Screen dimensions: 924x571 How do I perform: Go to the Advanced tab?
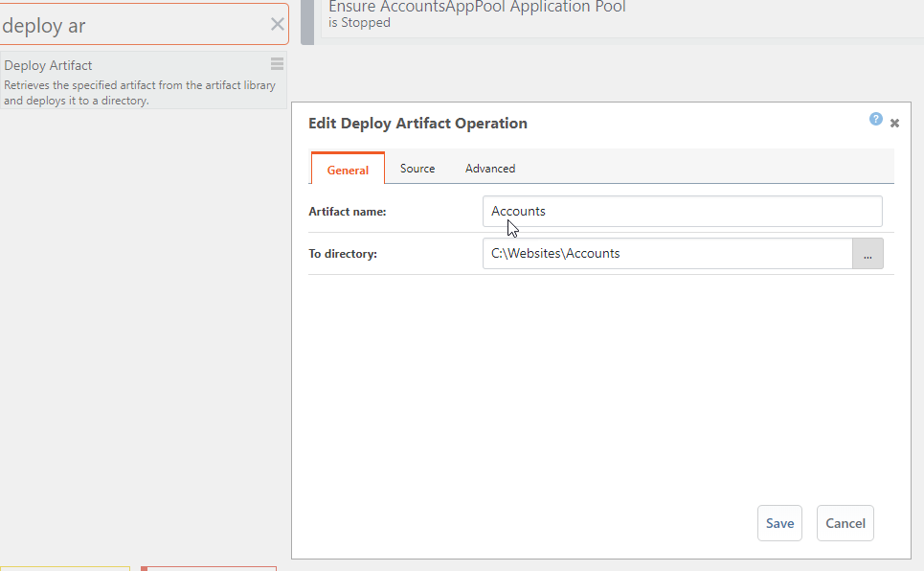(x=490, y=169)
